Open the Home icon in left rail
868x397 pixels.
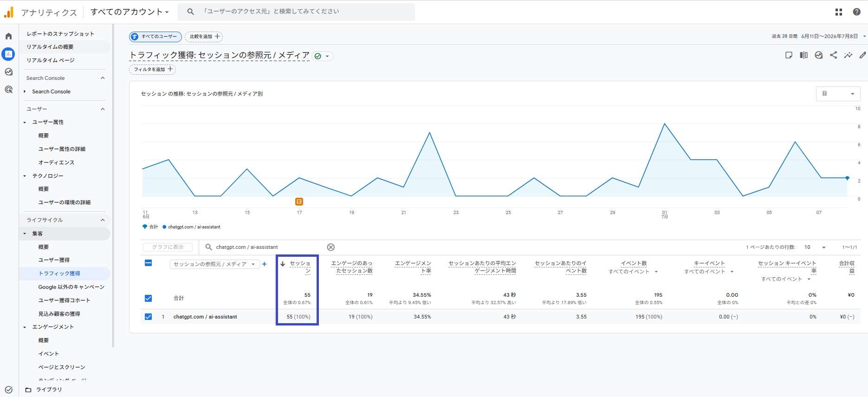8,36
